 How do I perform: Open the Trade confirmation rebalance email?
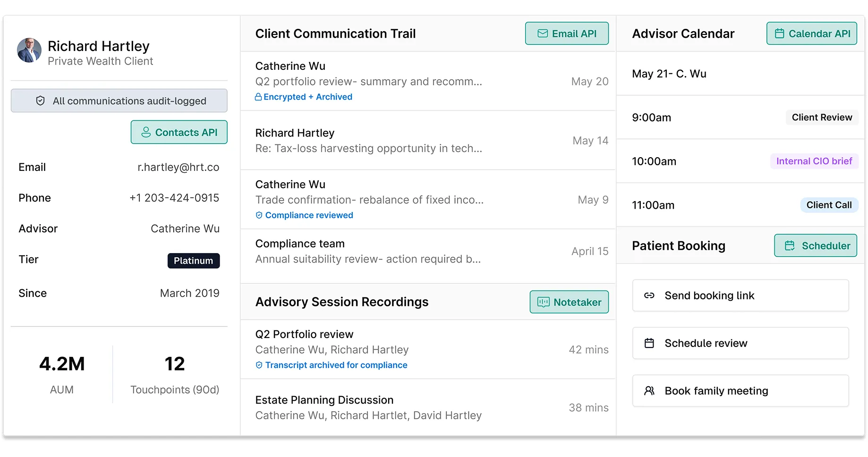point(428,200)
